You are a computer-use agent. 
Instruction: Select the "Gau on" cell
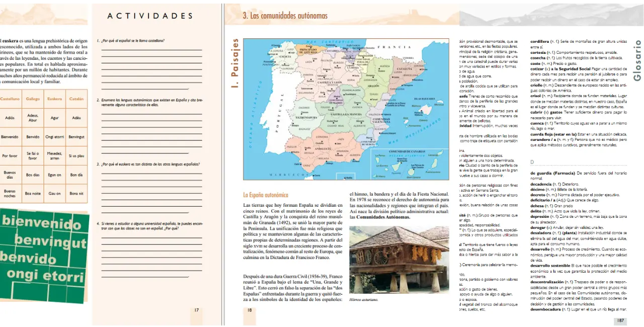[x=55, y=194]
